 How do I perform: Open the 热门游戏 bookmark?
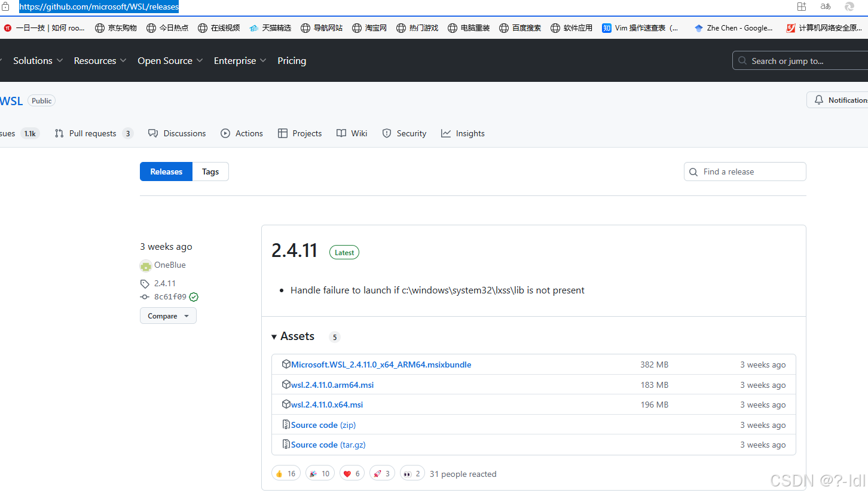pyautogui.click(x=417, y=28)
